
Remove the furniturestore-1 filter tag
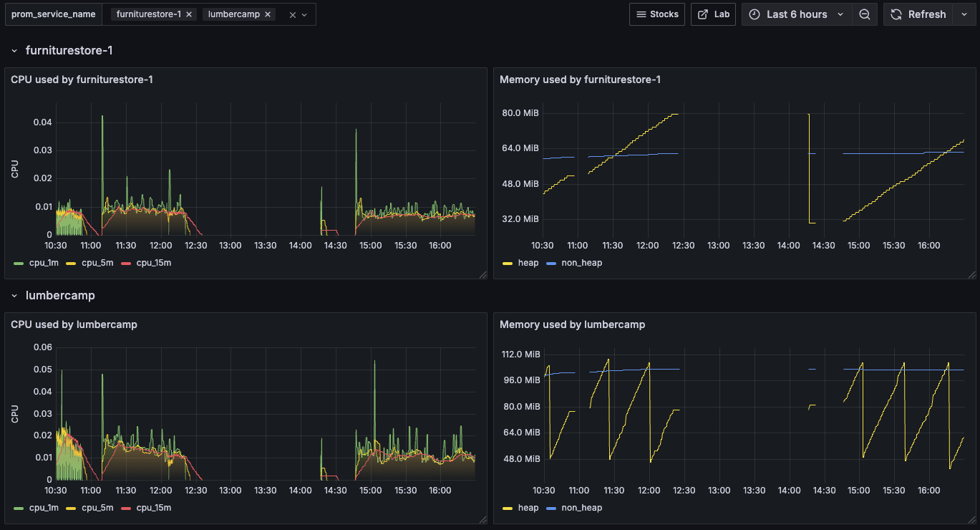tap(188, 14)
